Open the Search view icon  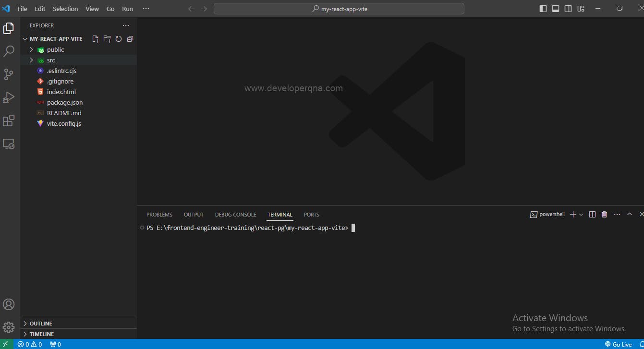(x=9, y=51)
